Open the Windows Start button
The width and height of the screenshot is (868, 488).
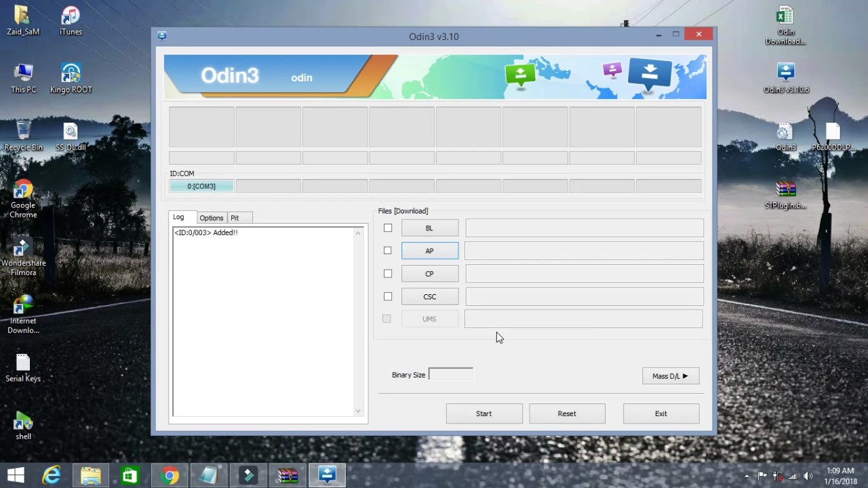tap(16, 476)
